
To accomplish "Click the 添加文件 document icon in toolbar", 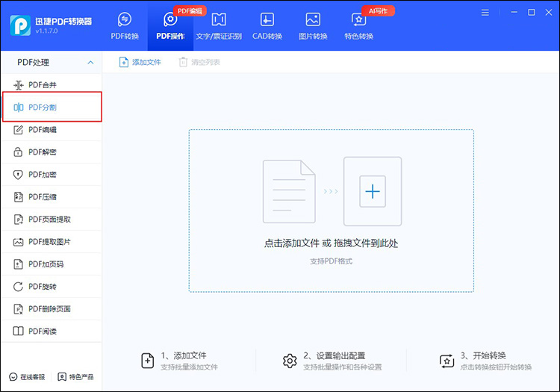I will click(123, 62).
